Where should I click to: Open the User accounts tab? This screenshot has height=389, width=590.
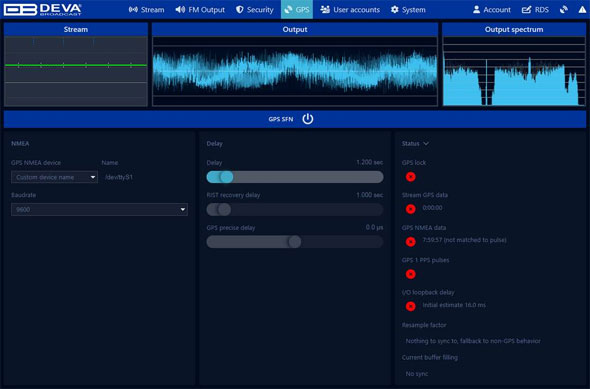350,9
